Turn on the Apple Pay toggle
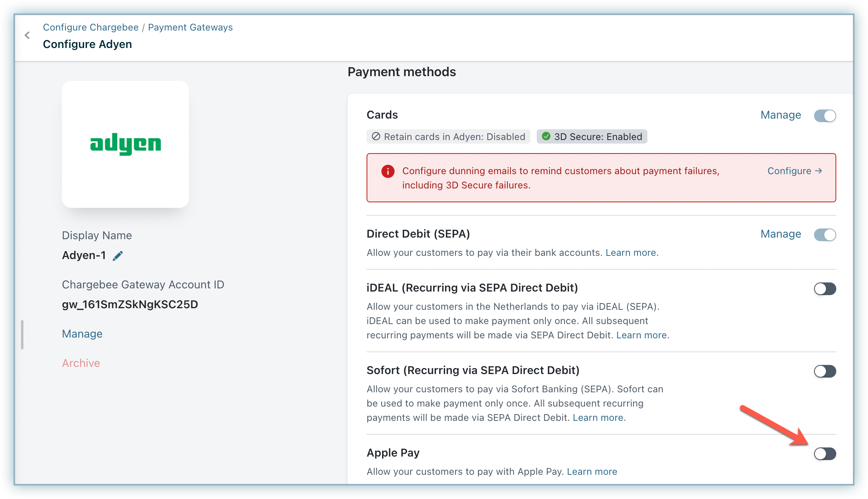 pyautogui.click(x=825, y=454)
